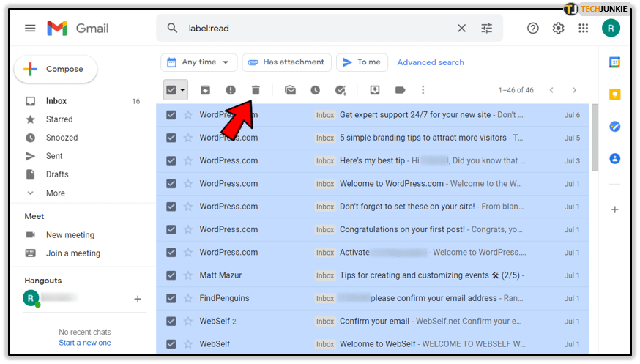
Task: Expand the More section in sidebar
Action: click(55, 193)
